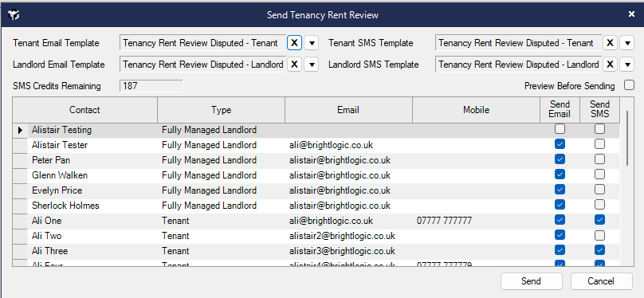The height and width of the screenshot is (298, 644).
Task: Untick Send Email for Peter Pan
Action: (560, 159)
